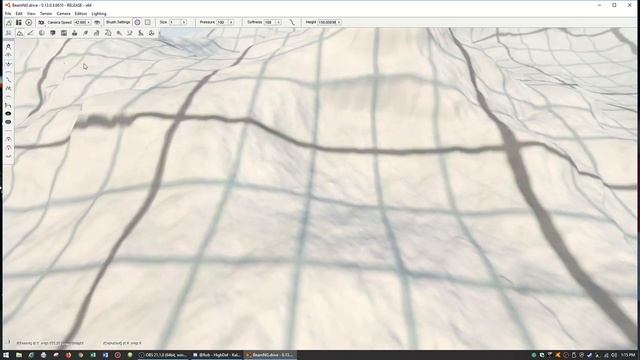Select the square brush shape
This screenshot has height=360, width=640.
tap(148, 22)
